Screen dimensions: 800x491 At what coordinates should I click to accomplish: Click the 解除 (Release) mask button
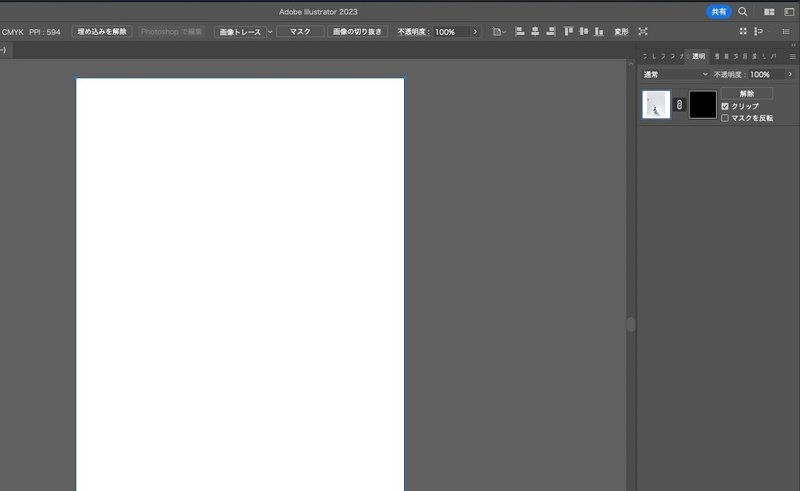coord(747,93)
